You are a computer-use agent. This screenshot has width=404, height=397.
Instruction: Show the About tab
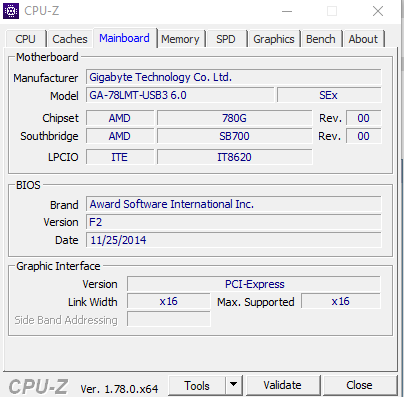363,39
